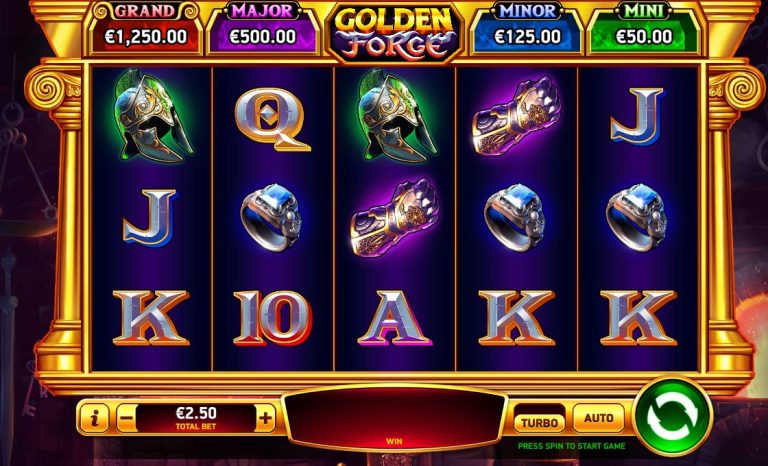768x466 pixels.
Task: Click the purple gauntlet on fourth reel
Action: [x=517, y=116]
